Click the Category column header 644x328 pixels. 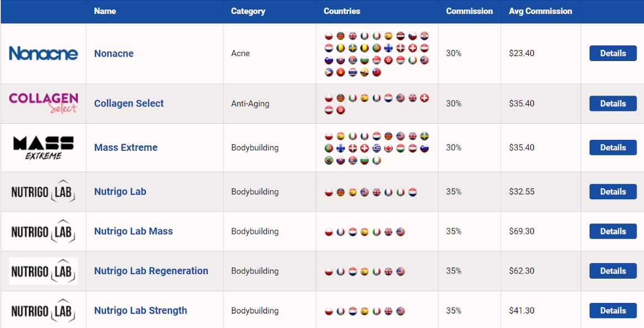[248, 11]
